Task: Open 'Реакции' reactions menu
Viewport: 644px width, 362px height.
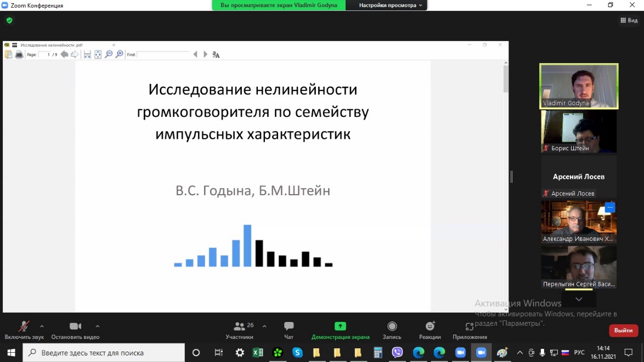Action: pos(430,330)
